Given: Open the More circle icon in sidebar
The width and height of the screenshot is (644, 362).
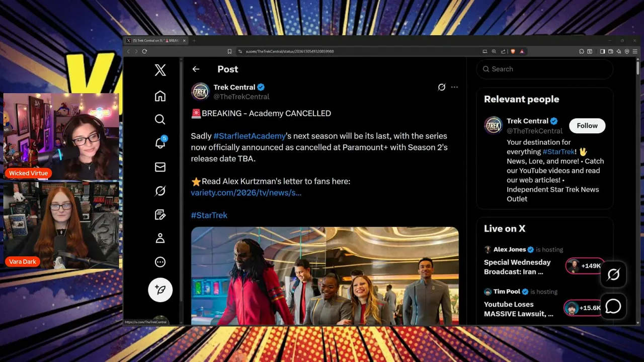Looking at the screenshot, I should 160,262.
